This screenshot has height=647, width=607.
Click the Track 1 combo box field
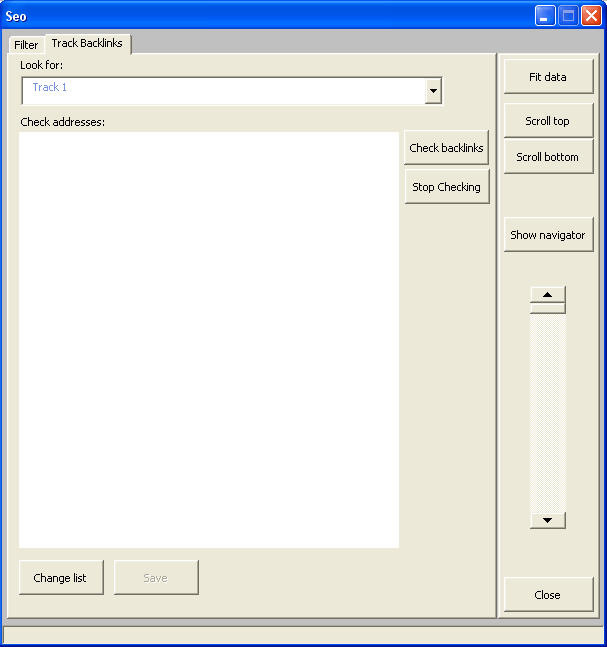coord(223,90)
